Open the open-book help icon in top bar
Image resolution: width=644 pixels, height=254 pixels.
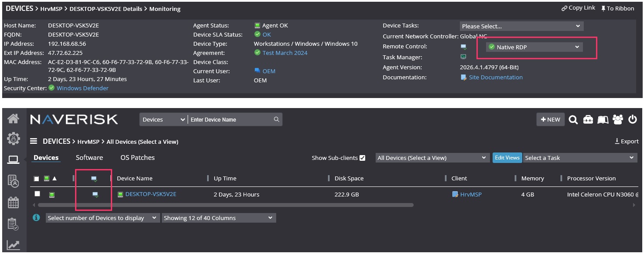pyautogui.click(x=603, y=119)
